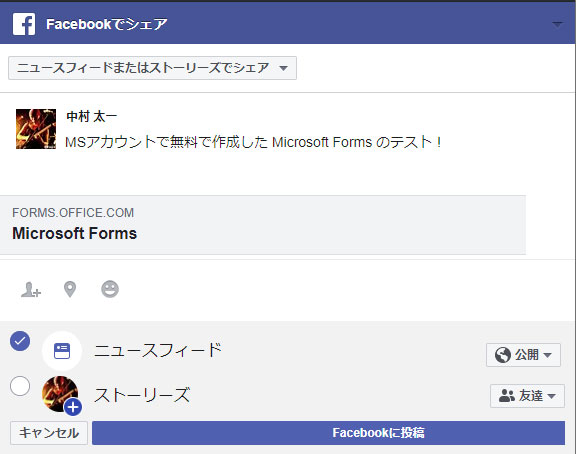Click the キャンセル button
The height and width of the screenshot is (454, 576).
pos(49,433)
